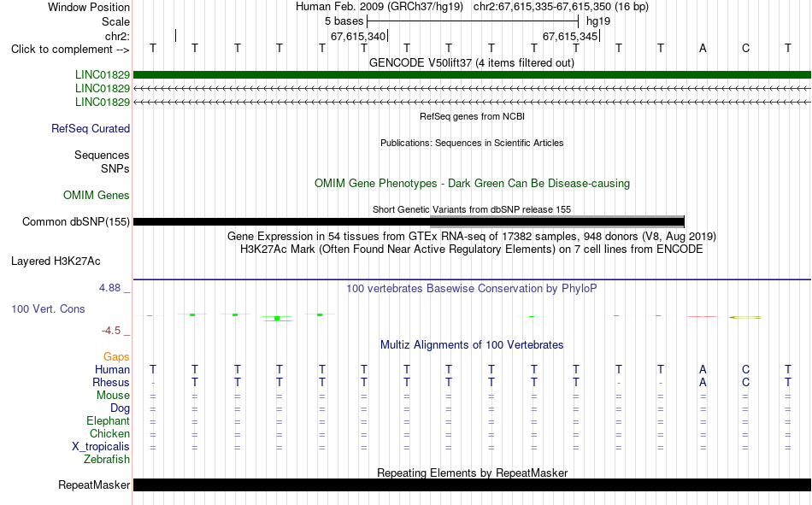Click the black RepeatMasker element bar
The height and width of the screenshot is (505, 812).
click(x=472, y=484)
